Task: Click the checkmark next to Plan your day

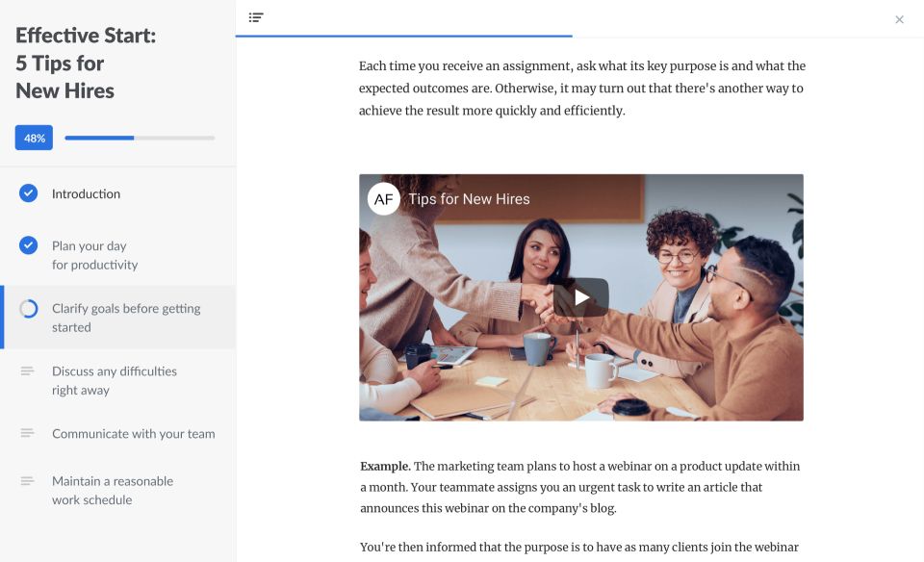Action: click(28, 246)
